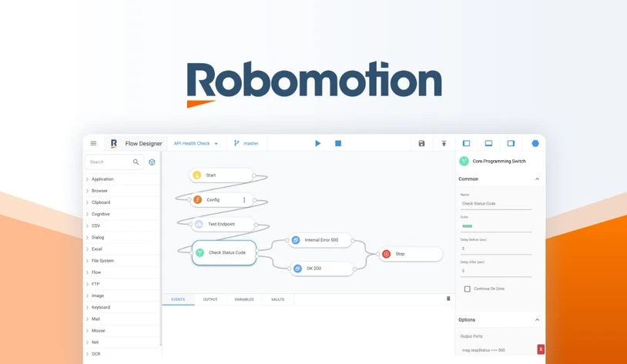Select the Stop node
Image resolution: width=627 pixels, height=364 pixels.
(x=411, y=254)
